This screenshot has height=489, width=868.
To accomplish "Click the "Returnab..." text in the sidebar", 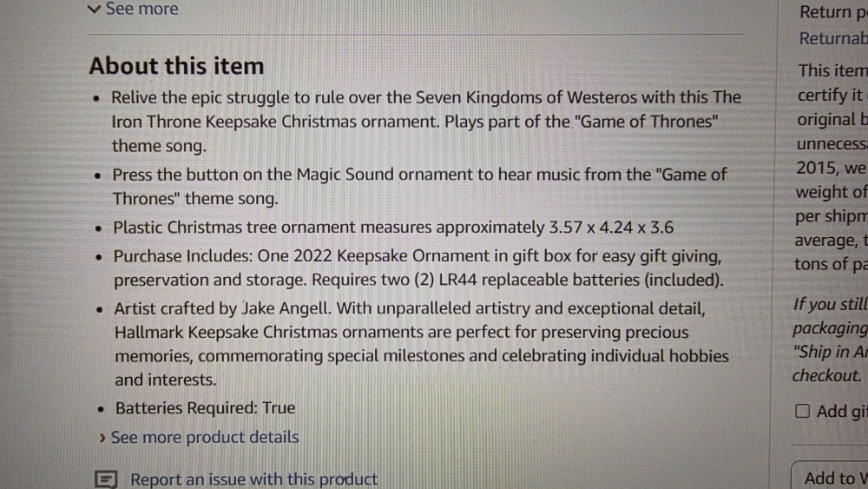I will pos(833,39).
